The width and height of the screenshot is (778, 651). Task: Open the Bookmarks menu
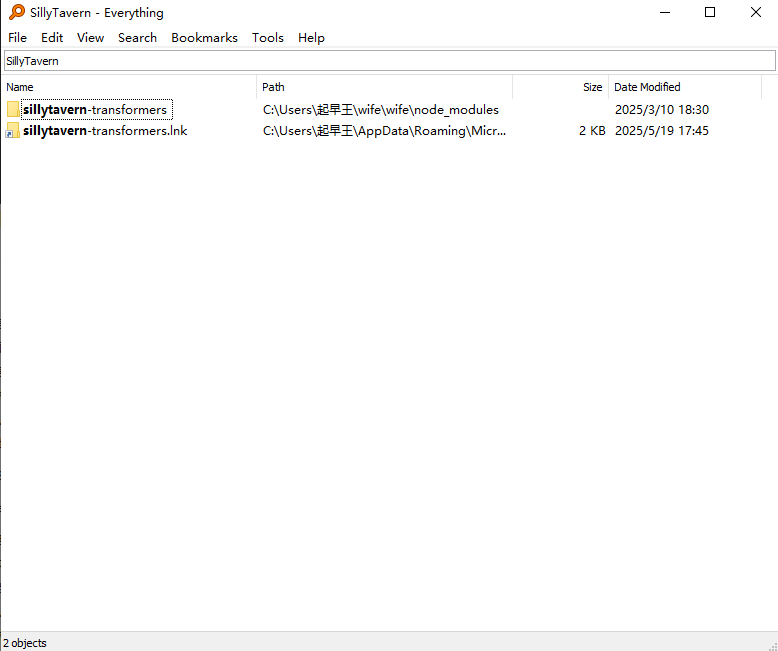204,38
